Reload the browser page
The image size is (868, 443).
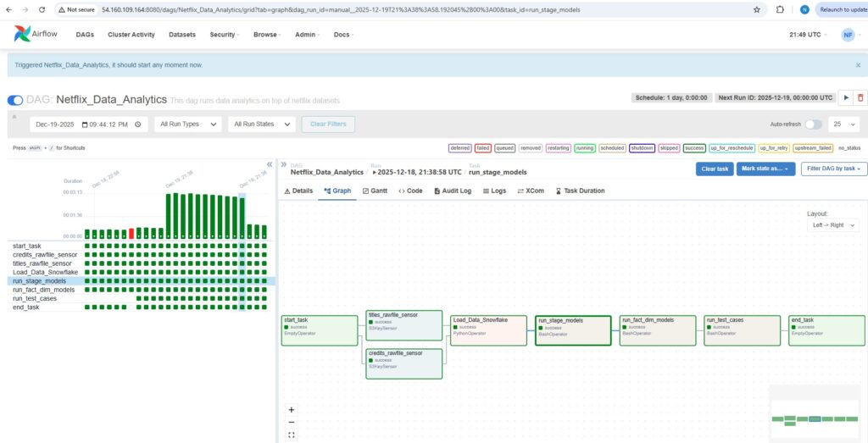42,10
